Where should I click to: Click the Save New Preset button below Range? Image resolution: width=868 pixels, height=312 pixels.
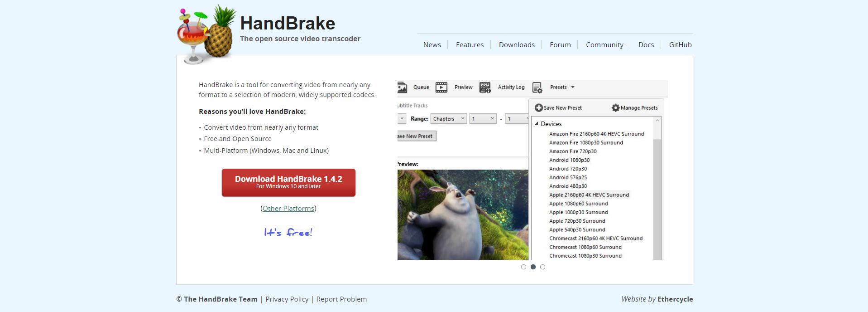pyautogui.click(x=417, y=136)
